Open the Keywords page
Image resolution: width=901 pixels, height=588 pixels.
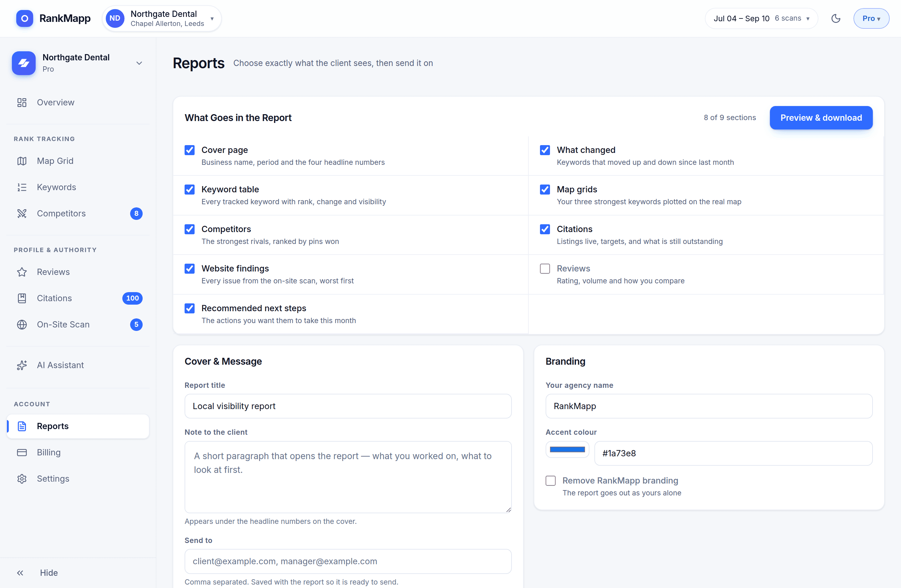point(78,187)
